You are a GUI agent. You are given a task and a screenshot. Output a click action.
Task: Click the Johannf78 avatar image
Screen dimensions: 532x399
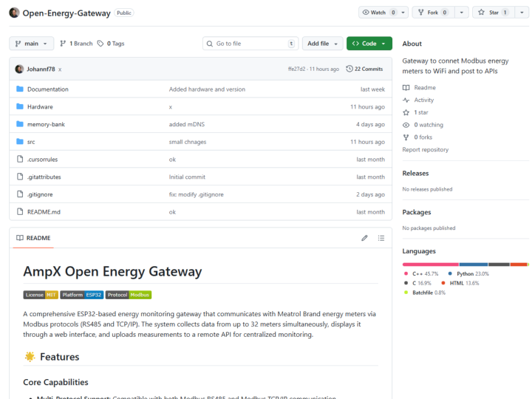tap(19, 69)
